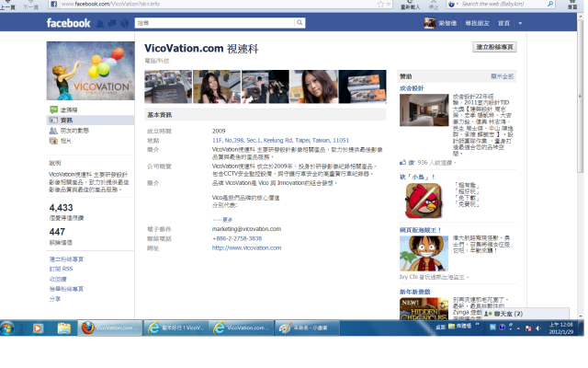Viewport: 588px width, 368px height.
Task: Click the New Year new game ad title
Action: [x=414, y=292]
